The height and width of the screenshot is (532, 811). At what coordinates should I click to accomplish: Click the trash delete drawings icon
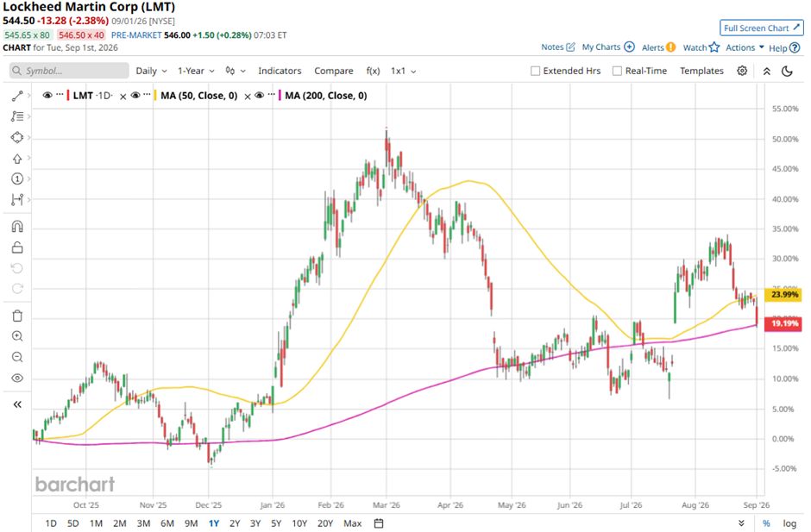click(17, 316)
